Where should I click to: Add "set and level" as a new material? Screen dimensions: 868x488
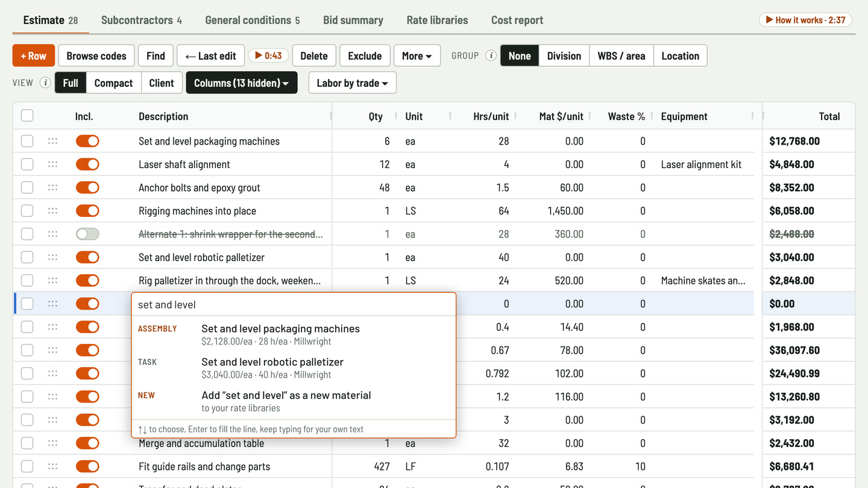tap(294, 401)
